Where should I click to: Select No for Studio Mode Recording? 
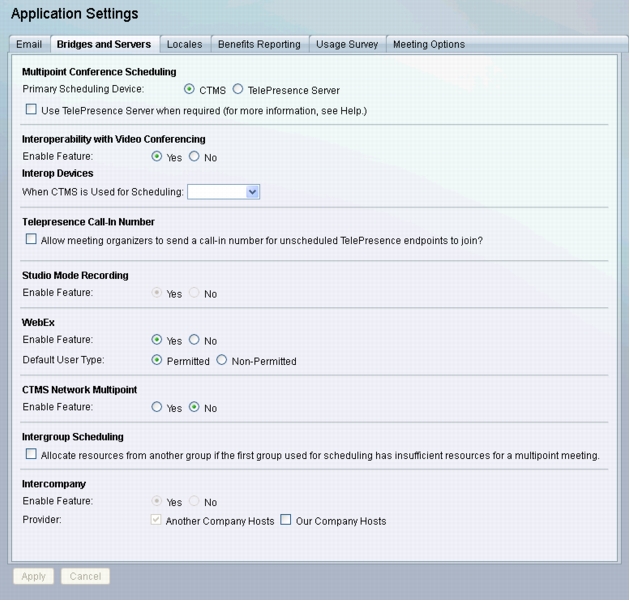194,293
